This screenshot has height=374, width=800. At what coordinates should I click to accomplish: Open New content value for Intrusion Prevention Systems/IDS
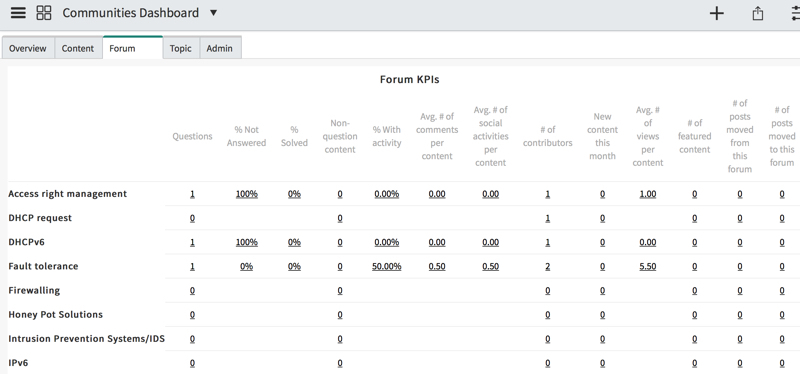[x=603, y=339]
